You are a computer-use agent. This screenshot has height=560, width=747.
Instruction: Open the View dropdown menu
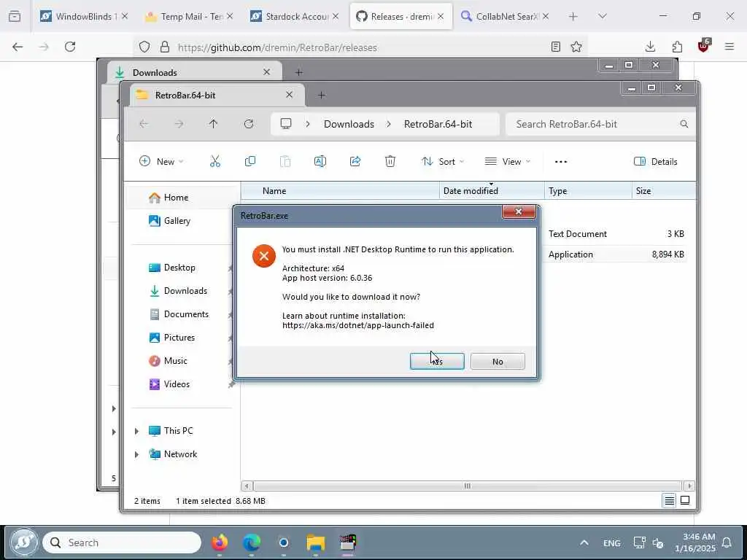[x=508, y=161]
